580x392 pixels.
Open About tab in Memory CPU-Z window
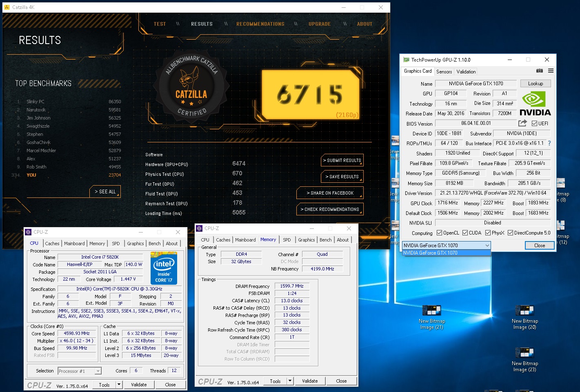343,240
